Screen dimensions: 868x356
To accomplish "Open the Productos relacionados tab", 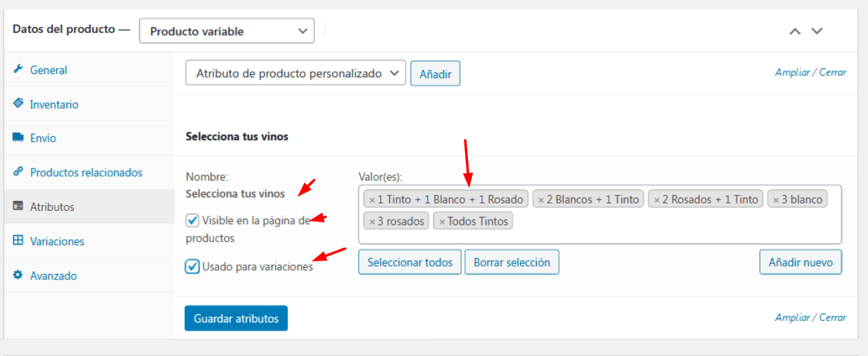I will [x=89, y=172].
